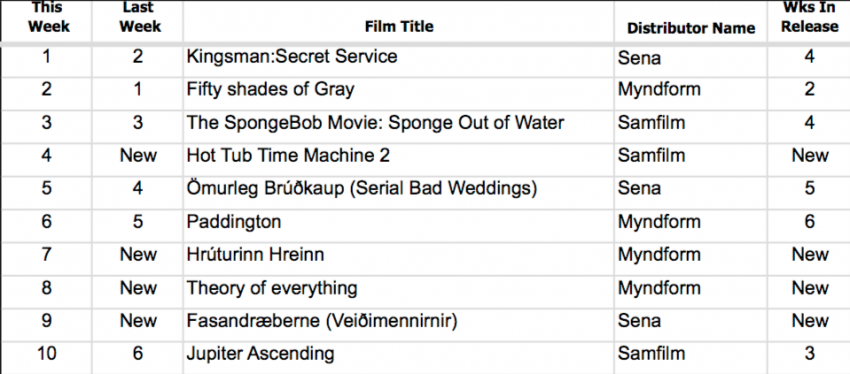
Task: Click the Samfilm distributor for Jupiter Ascending
Action: (651, 354)
